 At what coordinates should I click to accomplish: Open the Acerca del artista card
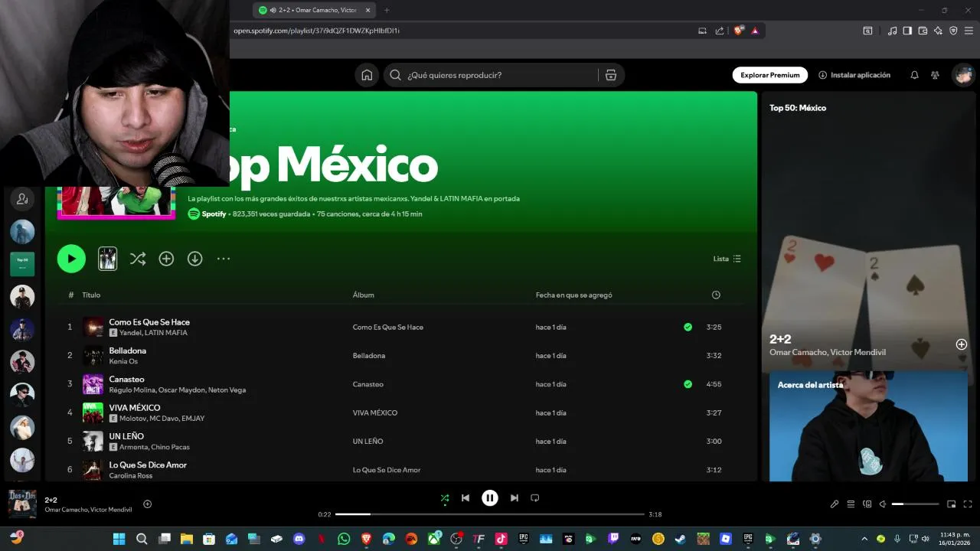coord(868,426)
